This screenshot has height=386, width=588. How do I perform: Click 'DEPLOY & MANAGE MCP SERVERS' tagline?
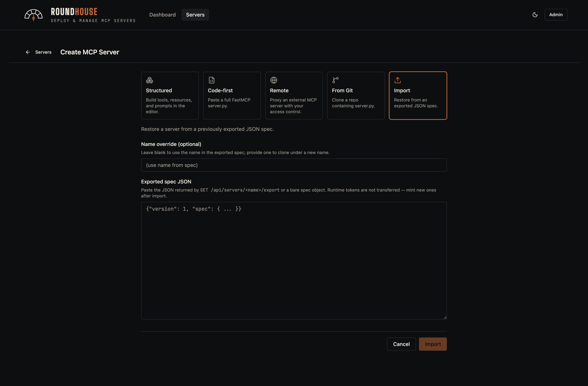point(93,21)
